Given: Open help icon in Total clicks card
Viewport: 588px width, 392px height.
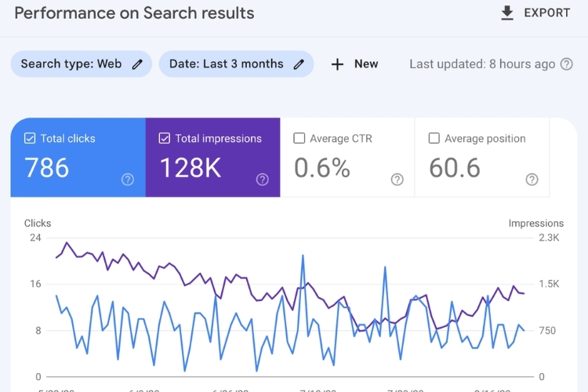Looking at the screenshot, I should [128, 180].
